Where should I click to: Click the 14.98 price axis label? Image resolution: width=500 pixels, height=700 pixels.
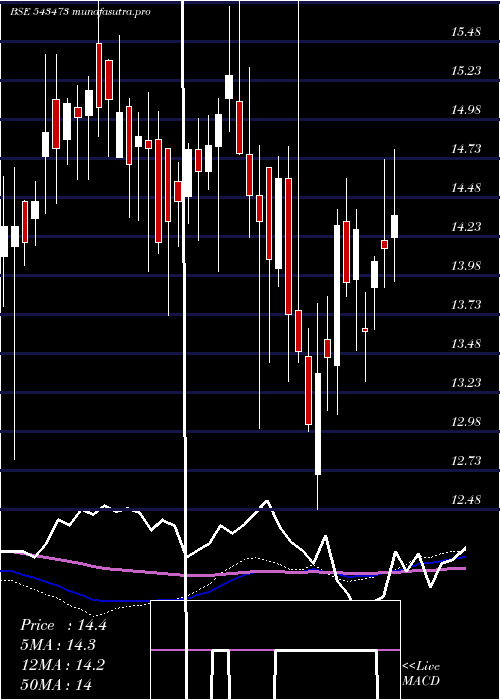click(x=466, y=110)
